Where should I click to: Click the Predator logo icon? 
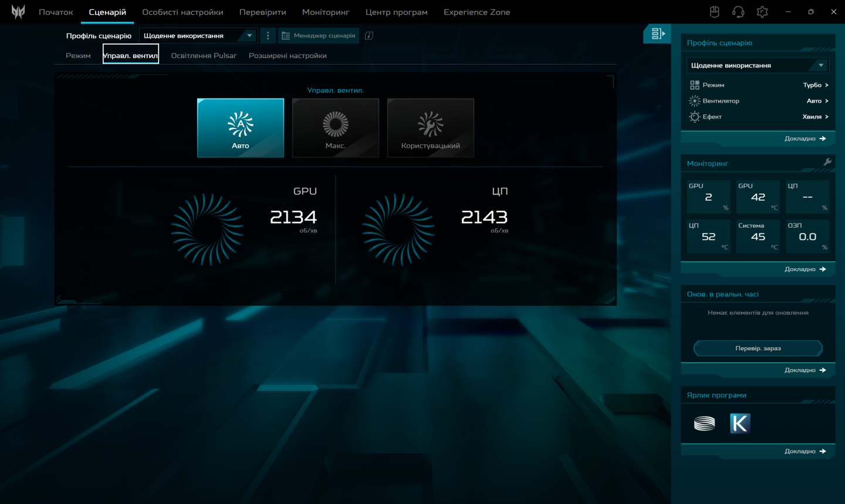tap(18, 12)
